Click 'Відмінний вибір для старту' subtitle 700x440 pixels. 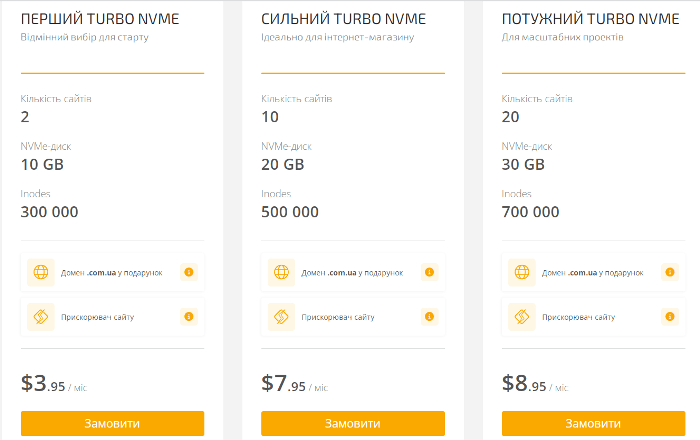point(84,37)
